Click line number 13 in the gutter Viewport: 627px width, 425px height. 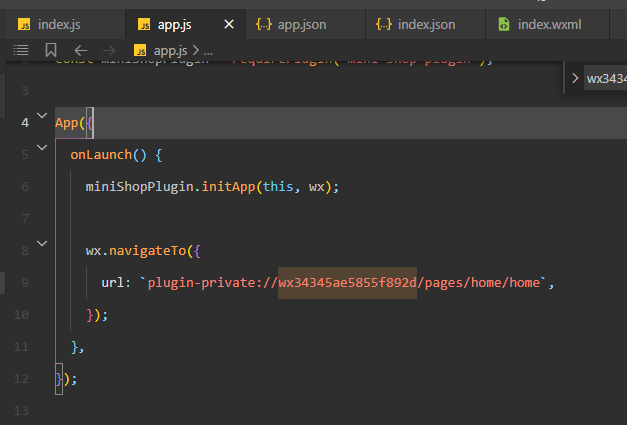pyautogui.click(x=21, y=411)
